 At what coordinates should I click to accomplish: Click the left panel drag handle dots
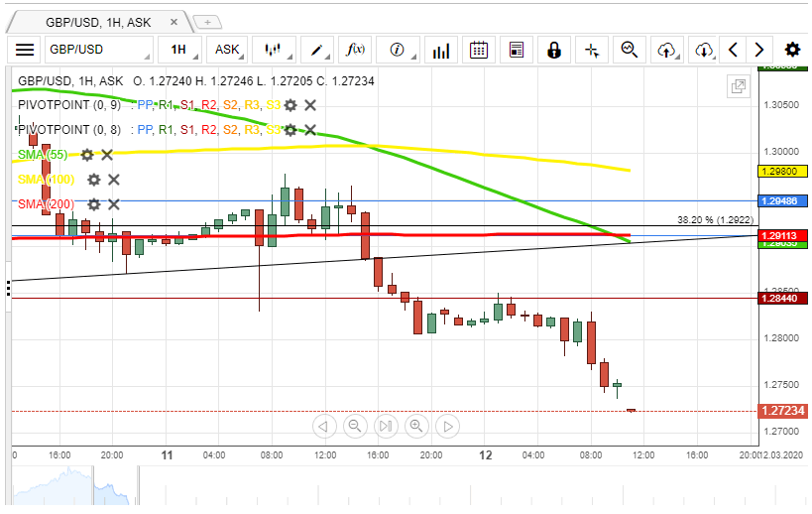tap(8, 288)
